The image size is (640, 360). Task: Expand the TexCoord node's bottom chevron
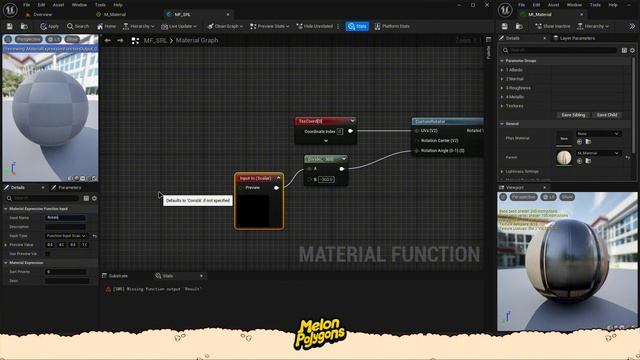(326, 141)
